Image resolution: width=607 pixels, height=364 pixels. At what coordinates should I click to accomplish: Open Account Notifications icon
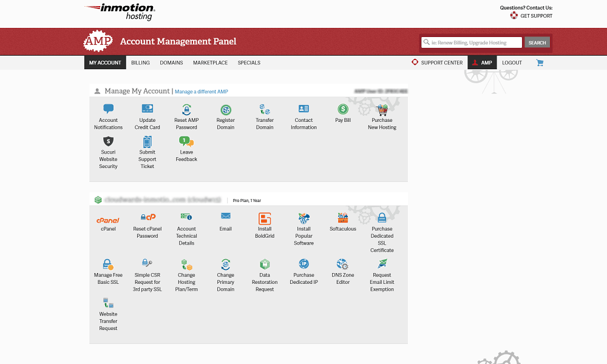[109, 109]
